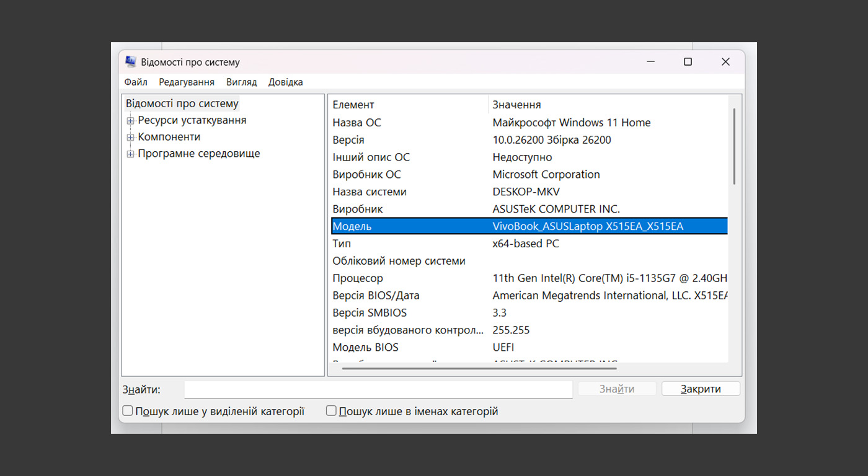Select the highlighted Модель row

pos(528,226)
